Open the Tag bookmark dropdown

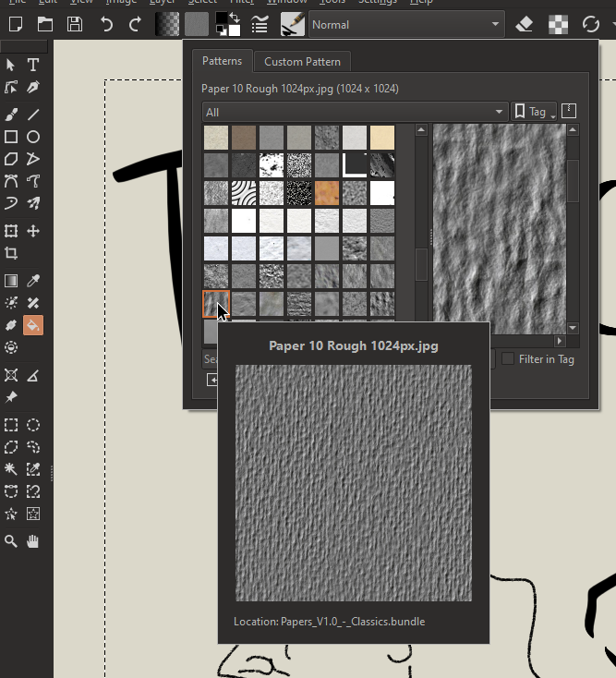click(x=535, y=112)
